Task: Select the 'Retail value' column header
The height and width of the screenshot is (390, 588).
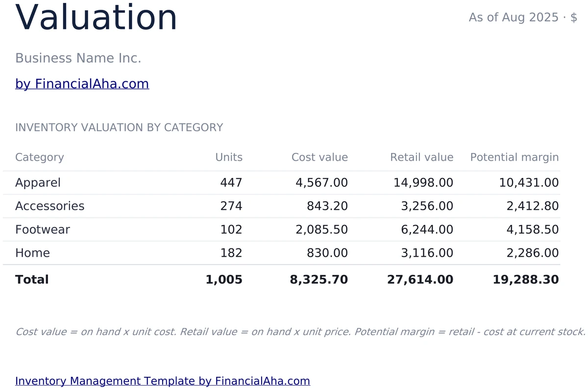Action: 422,157
